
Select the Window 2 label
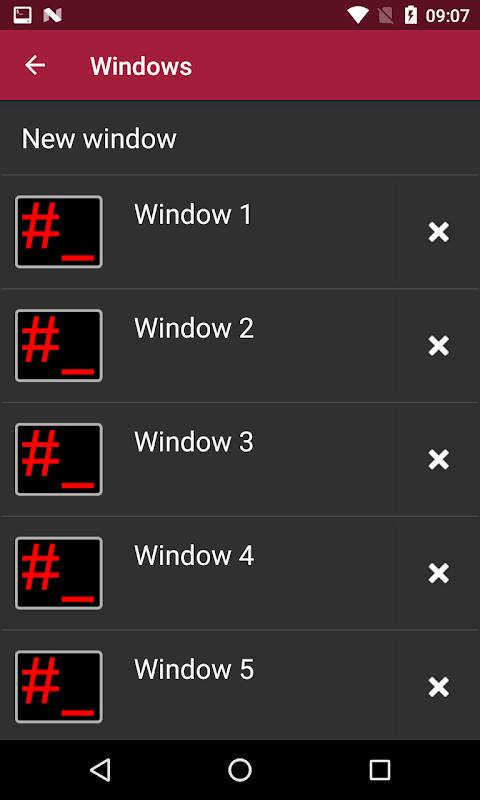click(194, 328)
